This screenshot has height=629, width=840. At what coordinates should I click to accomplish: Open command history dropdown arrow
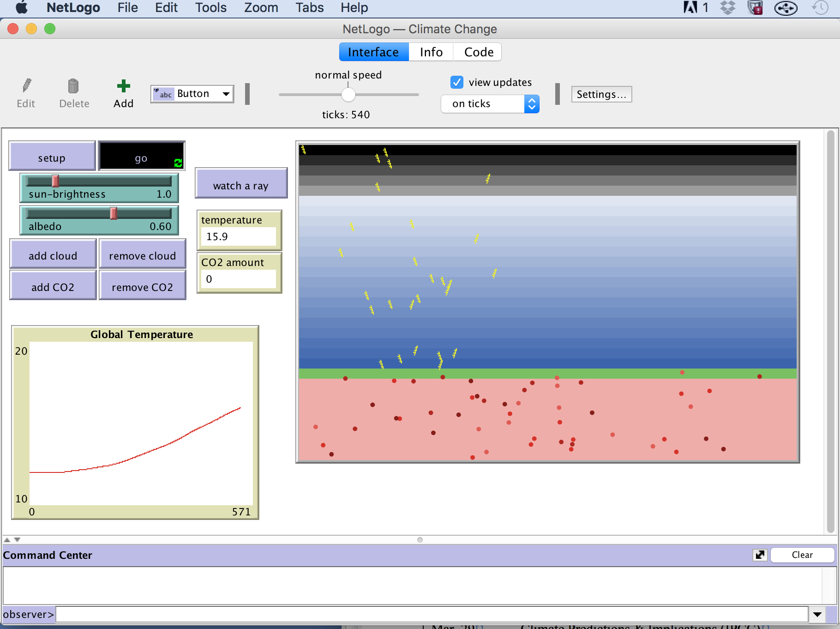tap(817, 614)
